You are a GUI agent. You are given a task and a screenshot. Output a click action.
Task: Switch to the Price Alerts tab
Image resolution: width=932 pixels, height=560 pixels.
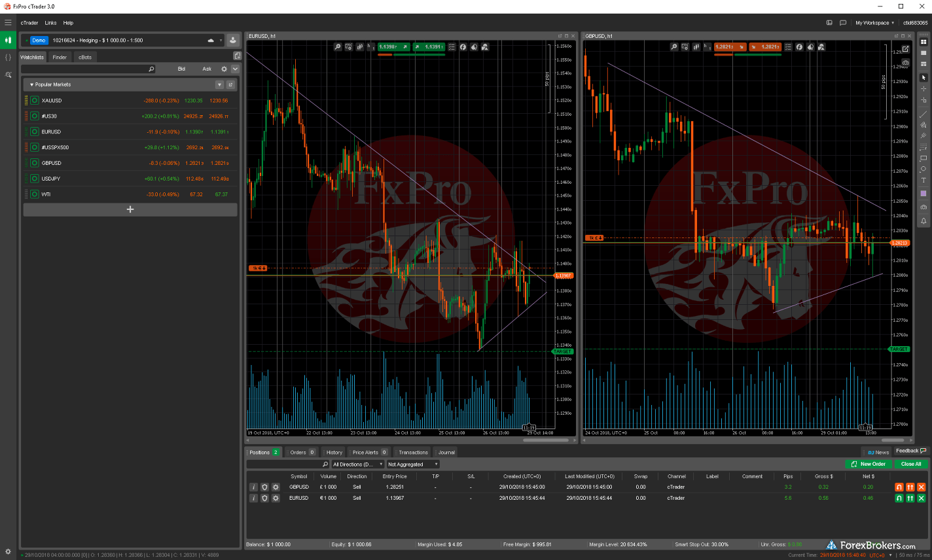(370, 452)
